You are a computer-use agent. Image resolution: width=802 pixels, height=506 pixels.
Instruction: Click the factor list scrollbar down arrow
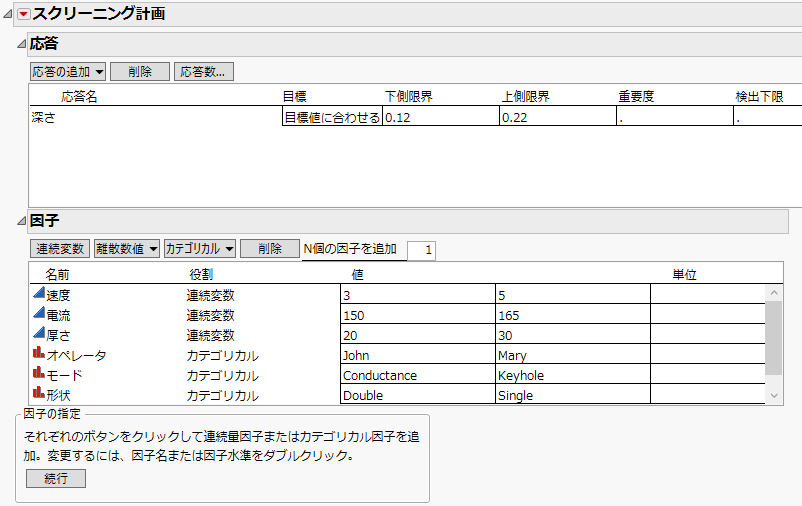click(x=774, y=395)
